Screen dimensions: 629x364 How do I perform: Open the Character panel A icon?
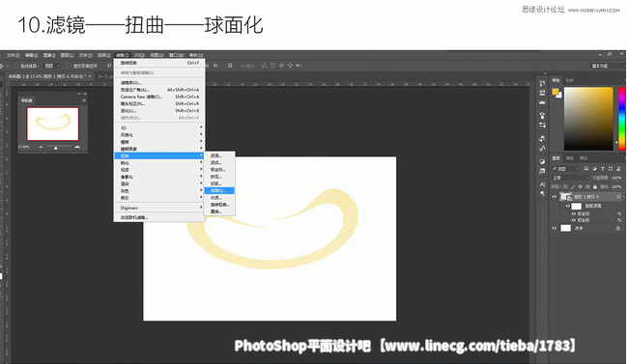tap(542, 184)
